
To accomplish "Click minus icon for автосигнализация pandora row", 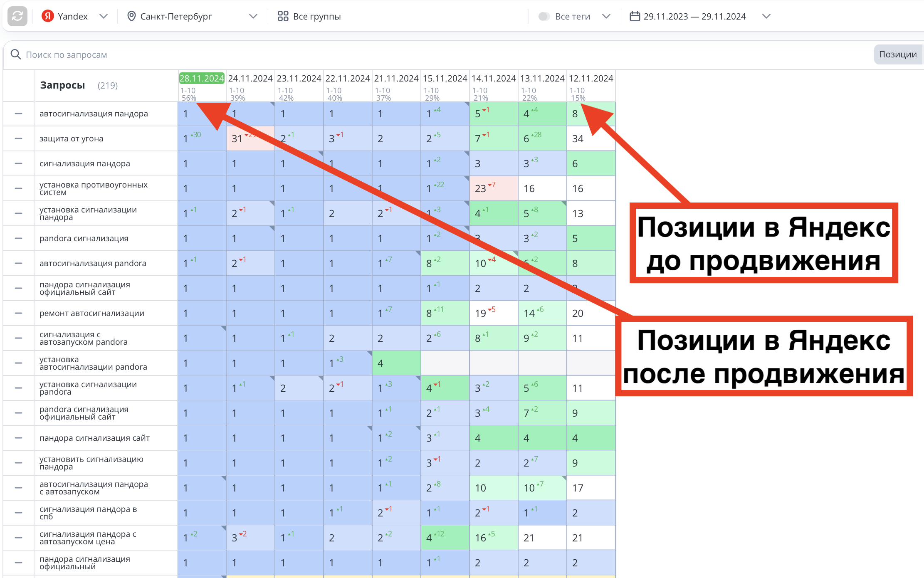I will point(18,263).
